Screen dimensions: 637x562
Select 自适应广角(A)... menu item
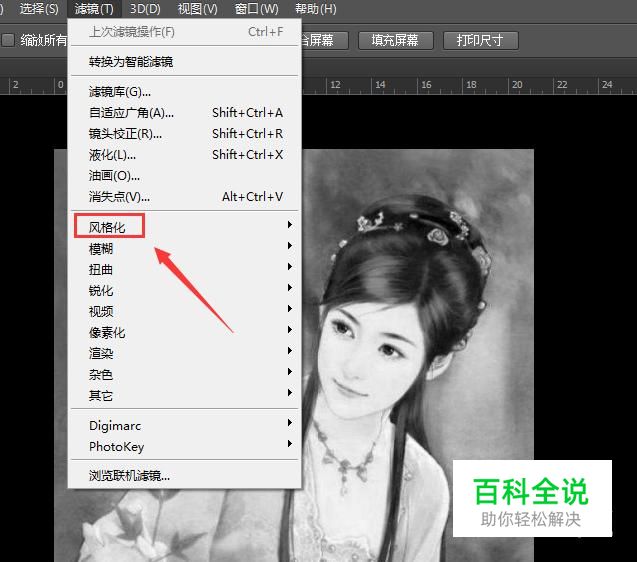click(x=185, y=113)
